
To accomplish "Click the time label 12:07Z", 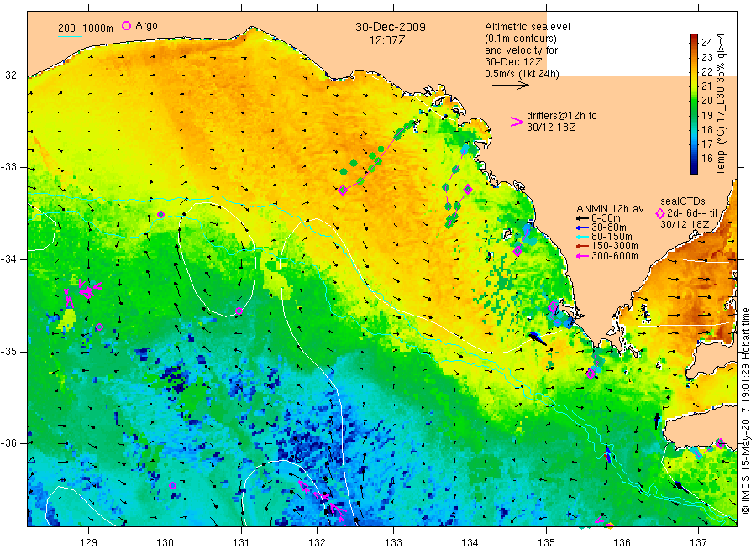I will click(387, 40).
